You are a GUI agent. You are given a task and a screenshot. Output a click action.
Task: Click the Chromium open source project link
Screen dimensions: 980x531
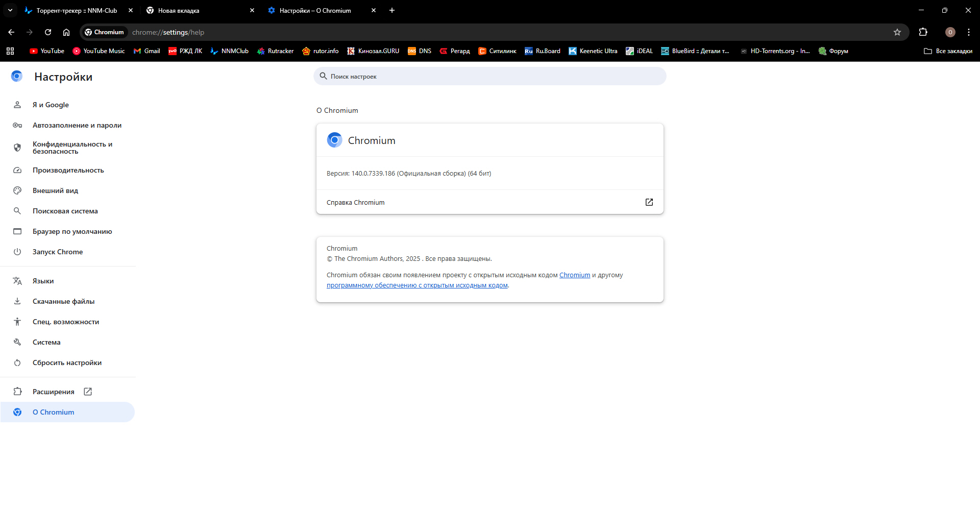coord(574,275)
